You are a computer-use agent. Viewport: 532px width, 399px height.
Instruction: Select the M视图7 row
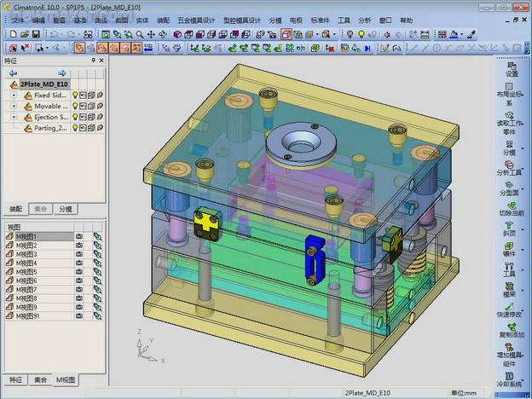point(39,289)
